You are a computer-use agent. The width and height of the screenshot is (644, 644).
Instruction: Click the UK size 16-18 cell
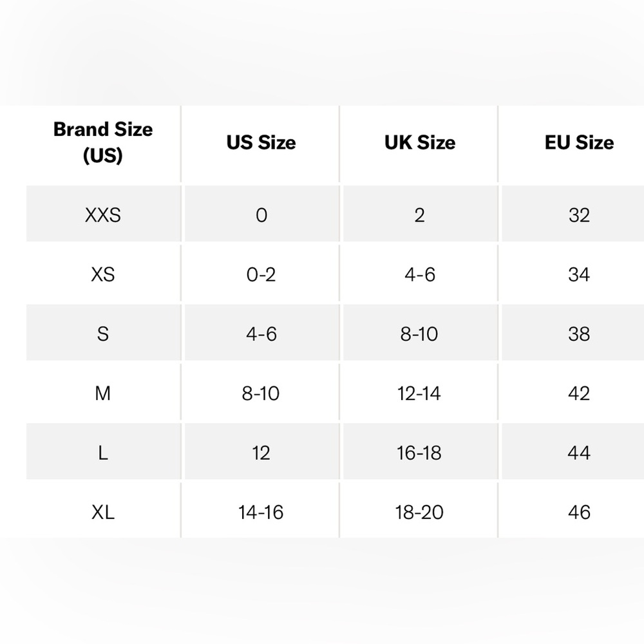pyautogui.click(x=420, y=453)
